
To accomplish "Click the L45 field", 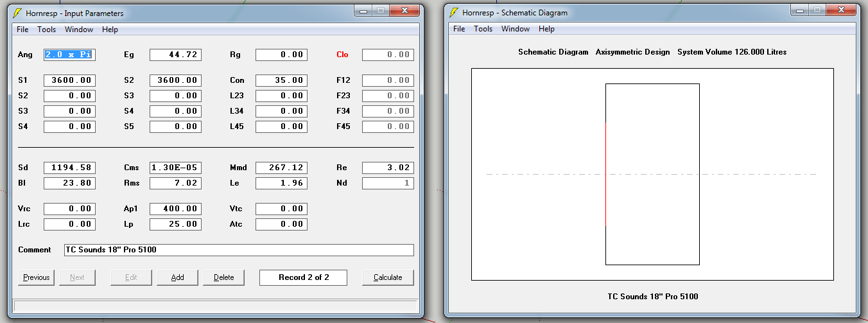I will [281, 127].
